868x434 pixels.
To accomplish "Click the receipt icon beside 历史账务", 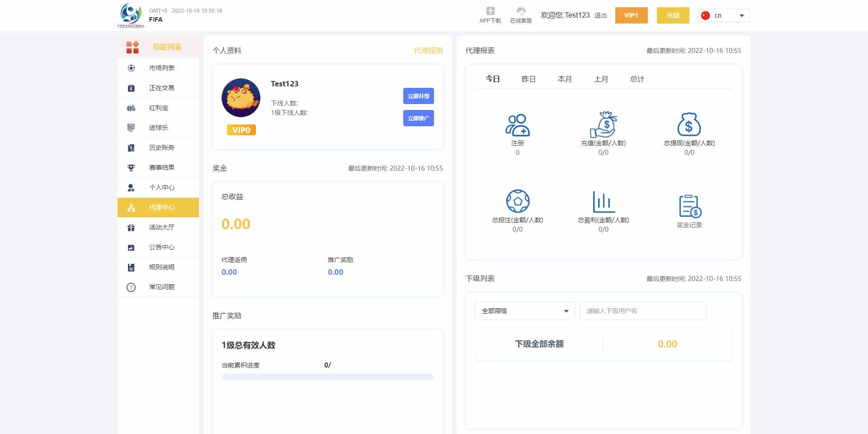I will tap(131, 148).
